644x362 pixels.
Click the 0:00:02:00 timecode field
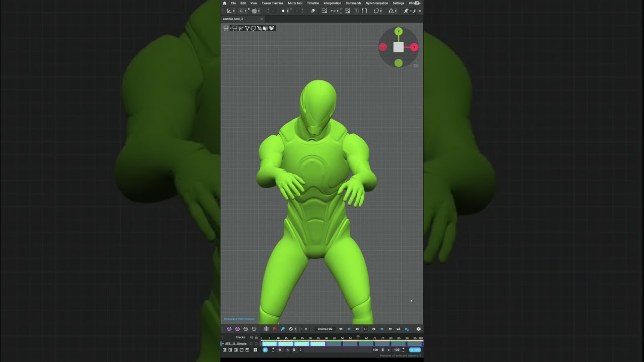[x=325, y=329]
